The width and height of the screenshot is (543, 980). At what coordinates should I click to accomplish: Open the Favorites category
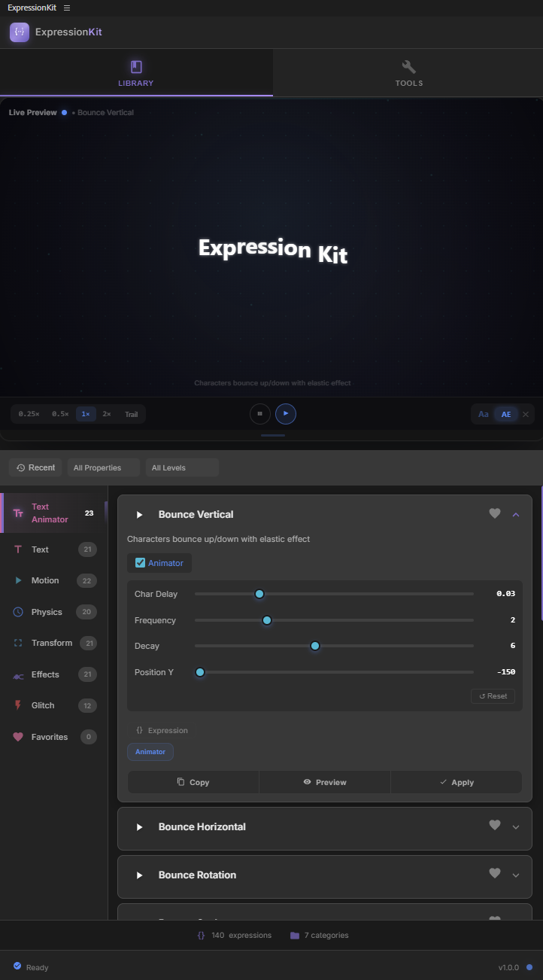tap(53, 737)
